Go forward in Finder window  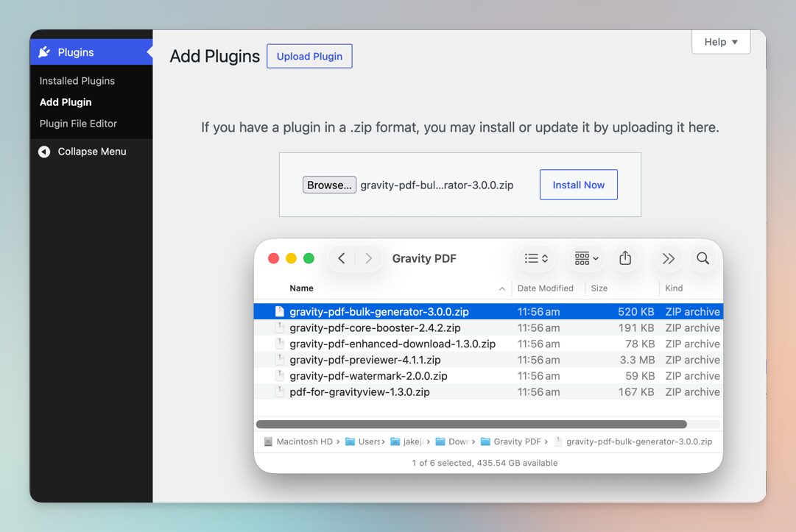coord(369,259)
